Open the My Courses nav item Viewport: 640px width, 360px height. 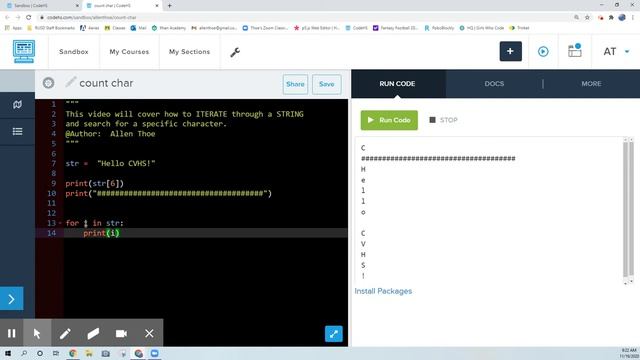[129, 52]
